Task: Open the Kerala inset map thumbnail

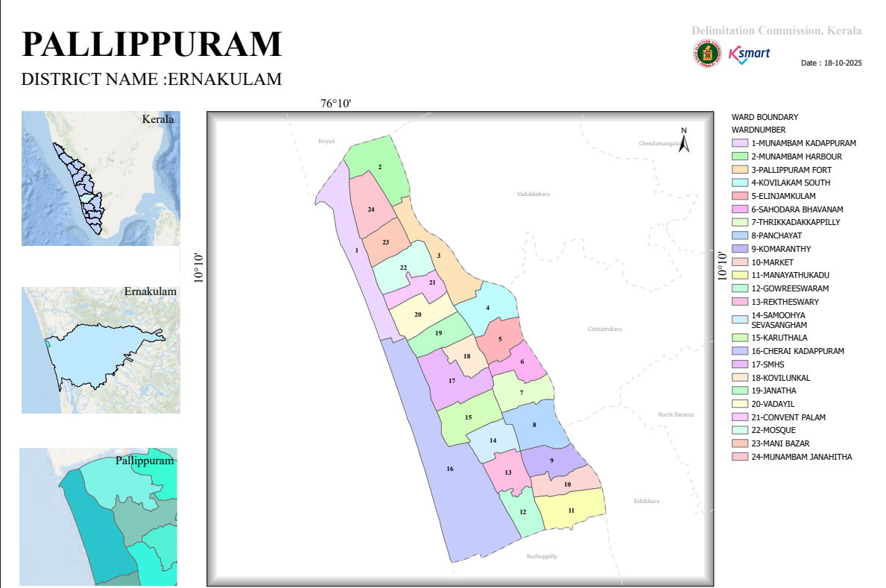Action: pos(101,178)
